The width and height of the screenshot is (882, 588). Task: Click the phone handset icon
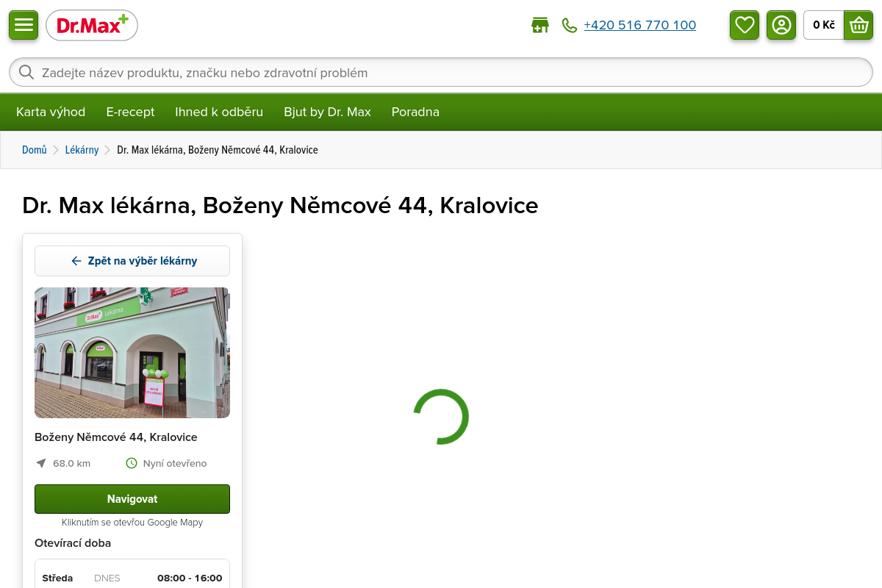tap(570, 25)
